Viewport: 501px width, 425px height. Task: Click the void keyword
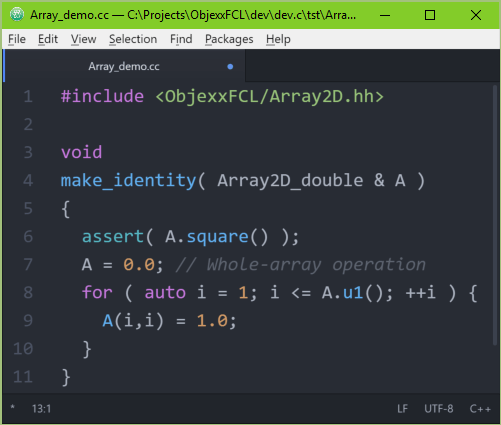pyautogui.click(x=81, y=153)
